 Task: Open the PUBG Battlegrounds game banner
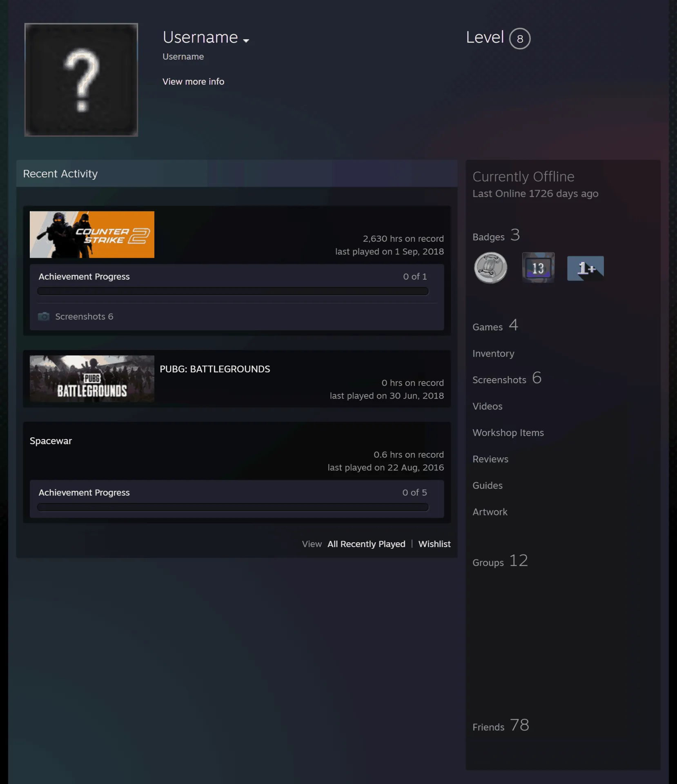(x=92, y=379)
